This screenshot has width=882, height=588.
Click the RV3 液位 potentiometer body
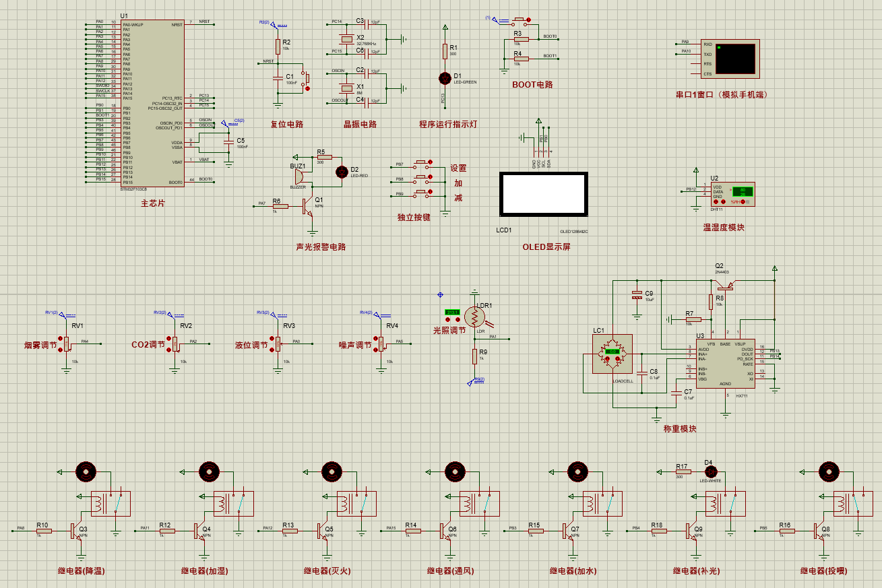pos(278,344)
